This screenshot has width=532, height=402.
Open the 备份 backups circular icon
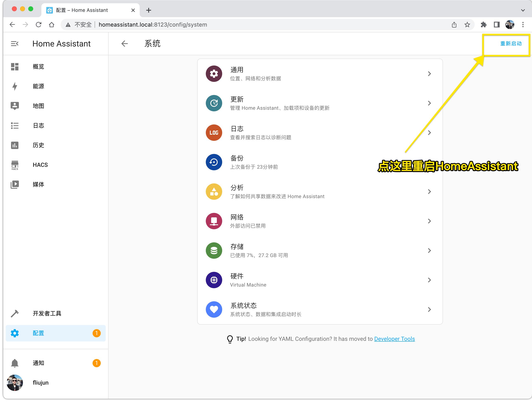click(x=214, y=162)
